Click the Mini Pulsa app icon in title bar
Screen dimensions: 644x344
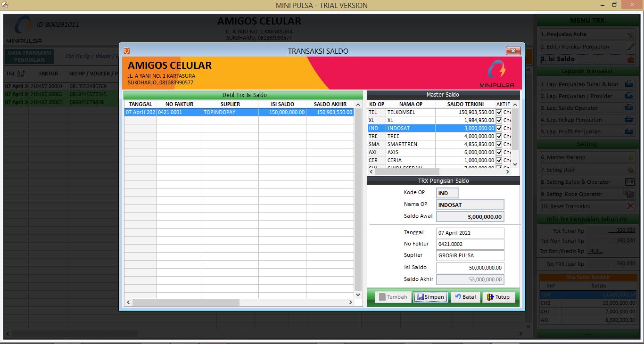click(x=5, y=5)
